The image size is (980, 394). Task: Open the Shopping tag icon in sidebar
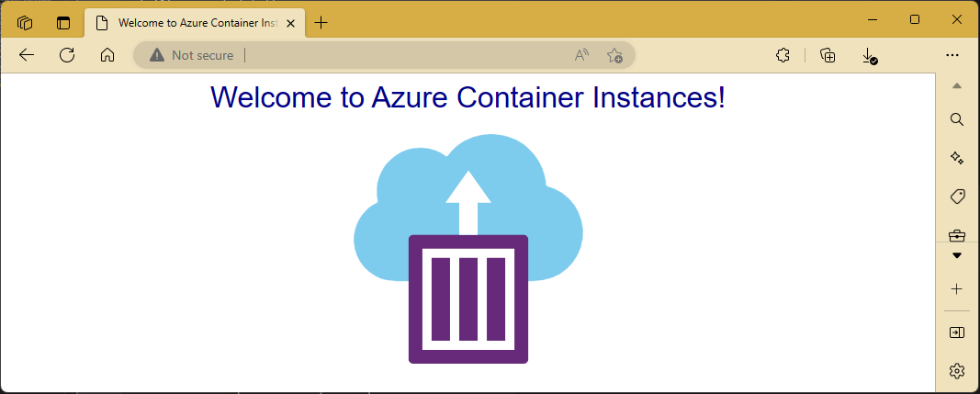[x=956, y=197]
